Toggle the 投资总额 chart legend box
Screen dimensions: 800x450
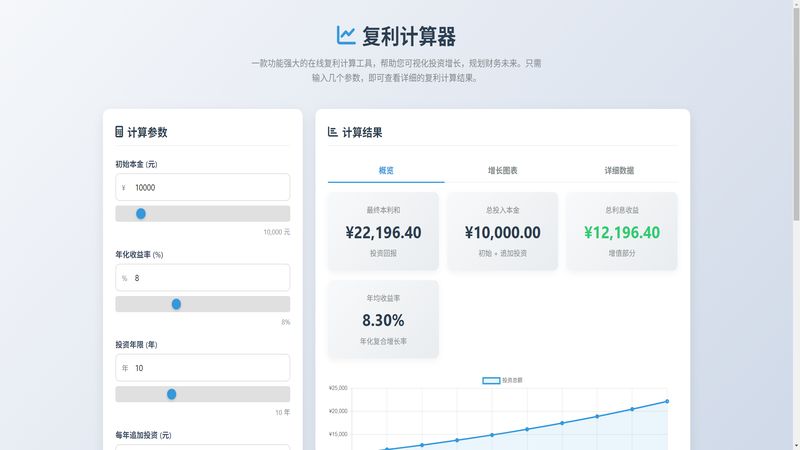pos(491,381)
